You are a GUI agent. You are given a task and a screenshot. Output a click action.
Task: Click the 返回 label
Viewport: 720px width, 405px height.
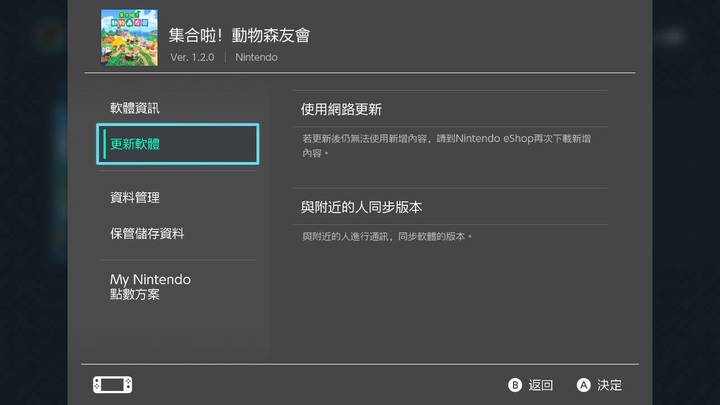[x=540, y=385]
